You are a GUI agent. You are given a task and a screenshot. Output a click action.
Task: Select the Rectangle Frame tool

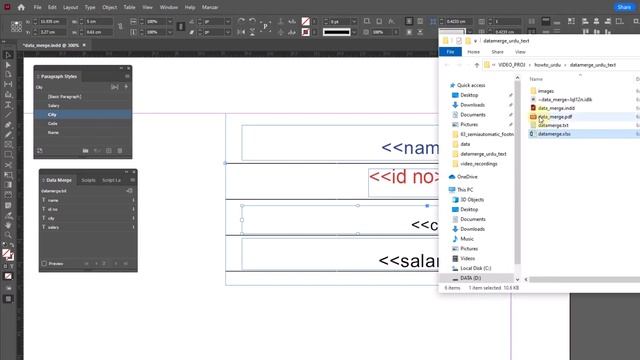pyautogui.click(x=8, y=144)
